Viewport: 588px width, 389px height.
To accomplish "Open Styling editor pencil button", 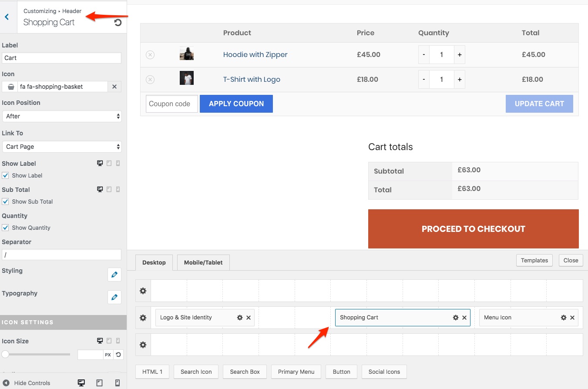I will point(114,275).
